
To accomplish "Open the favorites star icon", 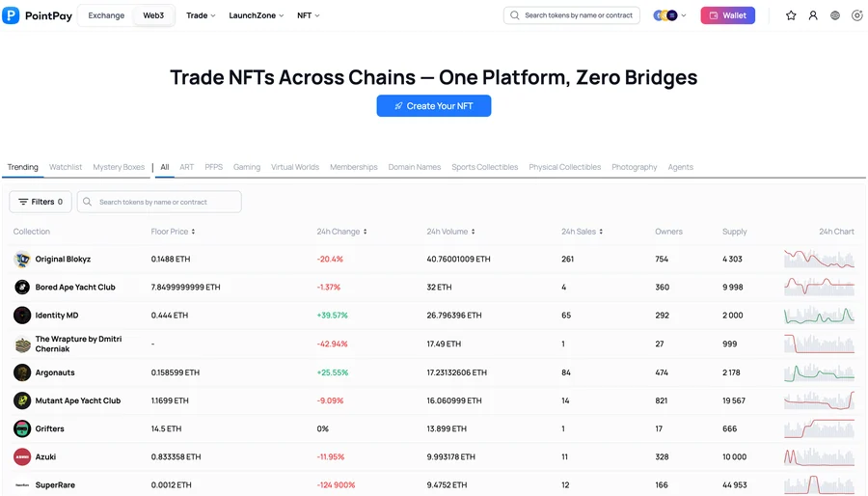I will click(791, 15).
